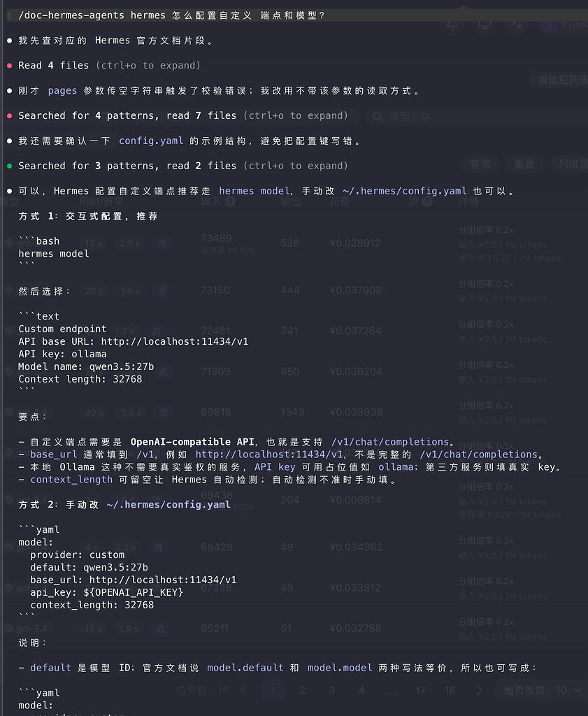Click 'config.yaml' in the 示例结构 sentence
588x716 pixels.
[151, 141]
